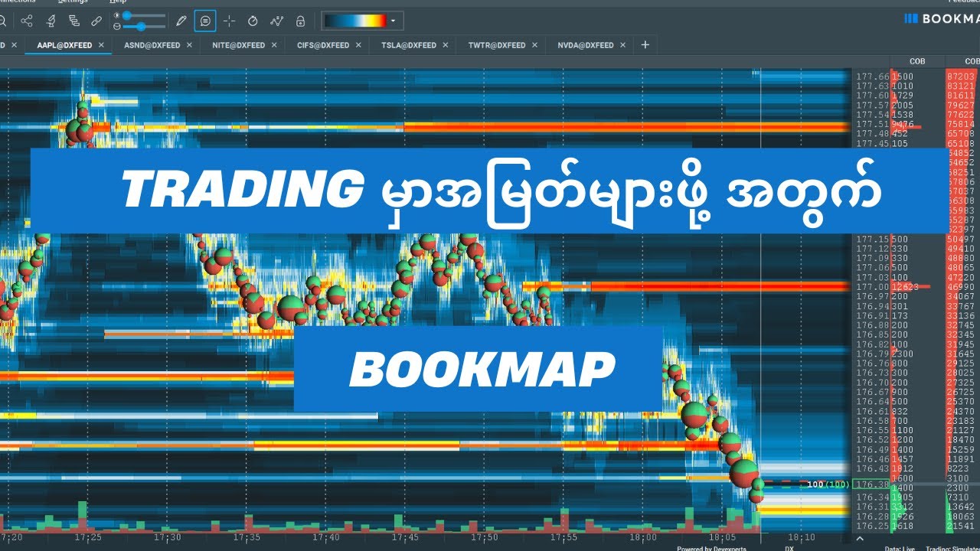Click price level 176.52 in the ladder

(872, 439)
